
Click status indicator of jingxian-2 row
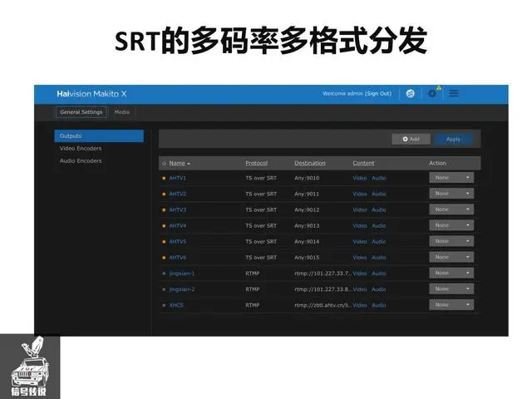tap(164, 289)
